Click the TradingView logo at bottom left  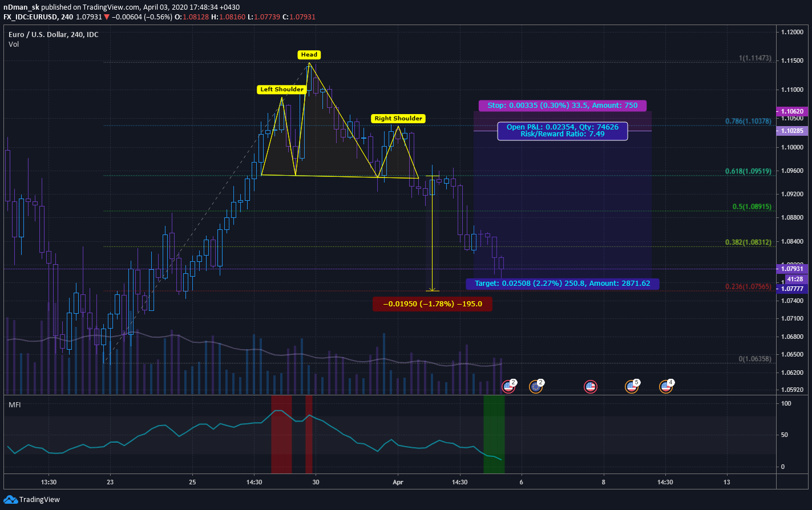coord(32,499)
